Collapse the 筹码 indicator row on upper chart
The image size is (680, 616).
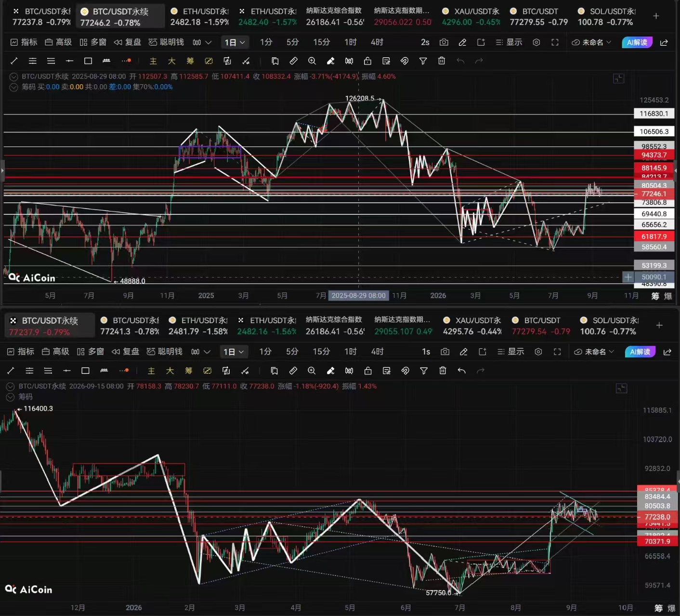(x=13, y=87)
